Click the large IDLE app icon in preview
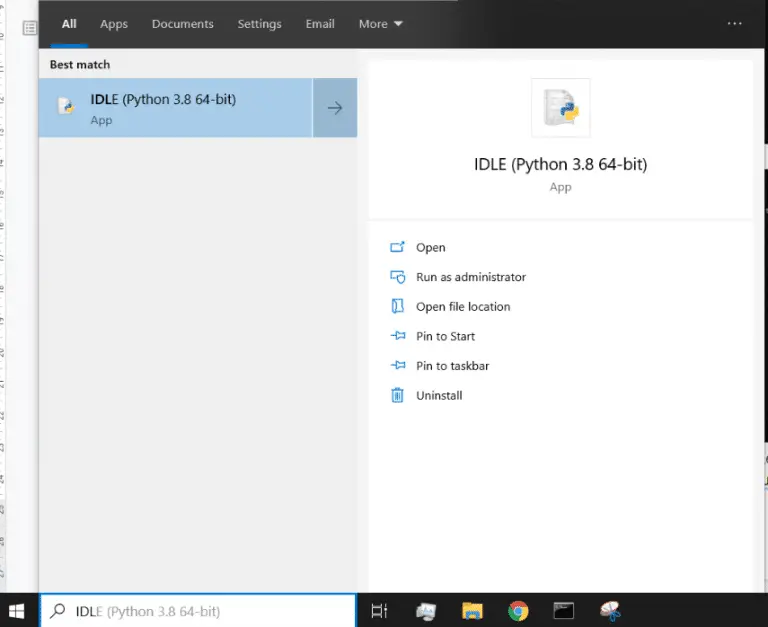The width and height of the screenshot is (768, 627). pyautogui.click(x=560, y=107)
